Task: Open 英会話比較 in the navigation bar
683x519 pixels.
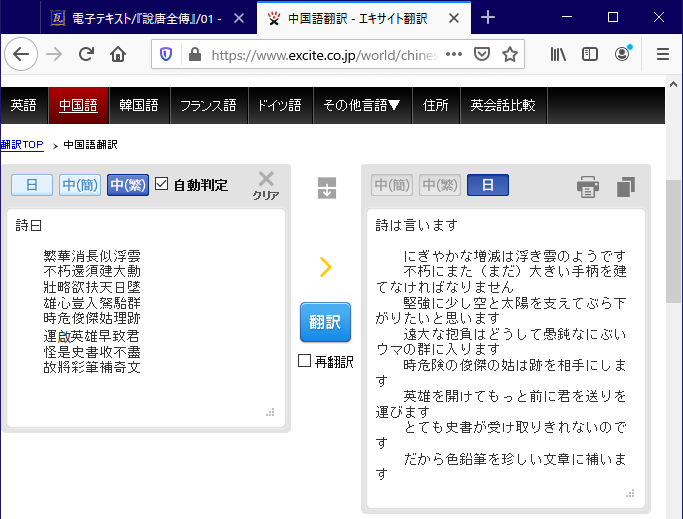Action: (x=503, y=105)
